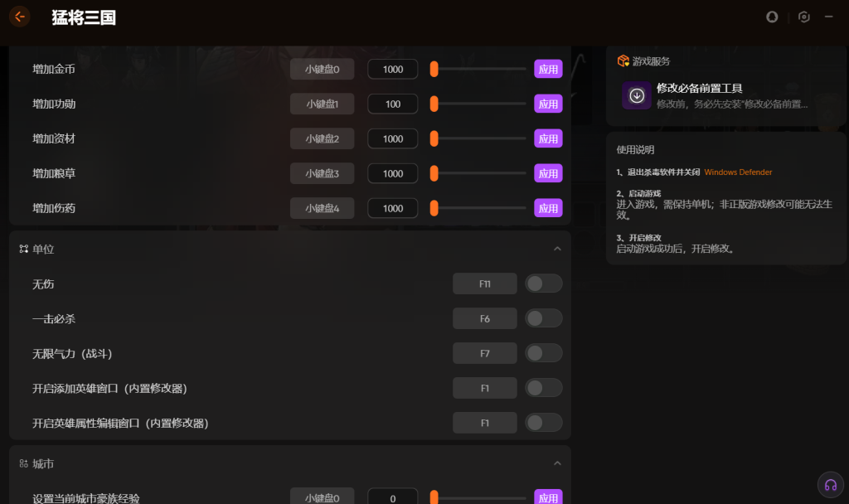Go back with the orange arrow icon

point(20,17)
